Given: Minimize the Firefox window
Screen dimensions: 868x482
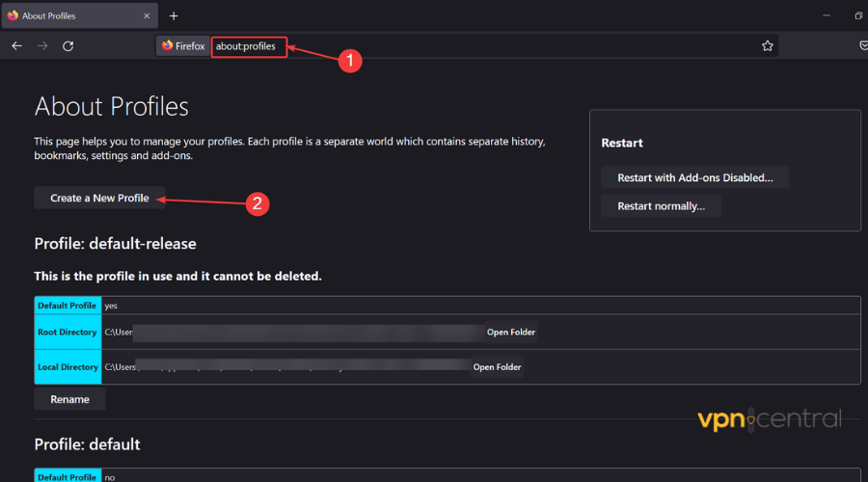Looking at the screenshot, I should (x=827, y=15).
